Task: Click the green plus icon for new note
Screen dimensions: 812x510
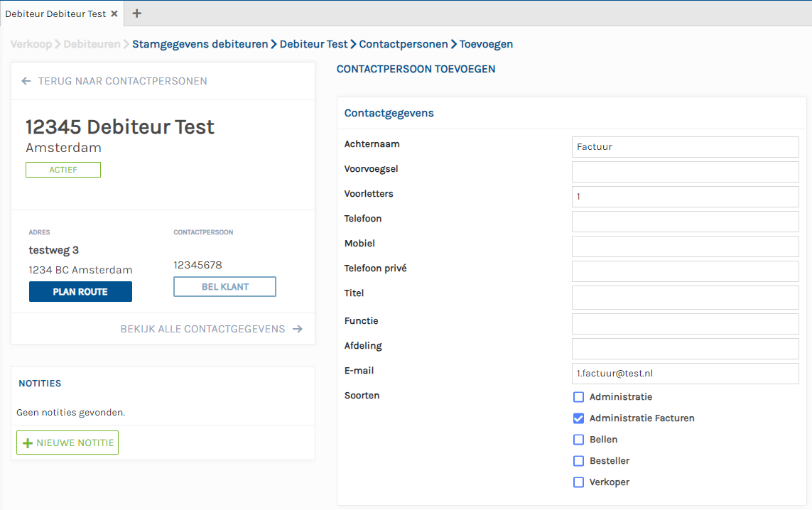Action: point(28,443)
